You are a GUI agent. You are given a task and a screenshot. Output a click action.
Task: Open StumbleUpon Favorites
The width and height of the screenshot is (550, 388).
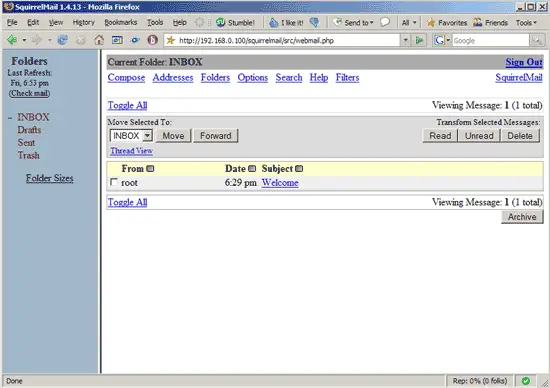click(447, 23)
